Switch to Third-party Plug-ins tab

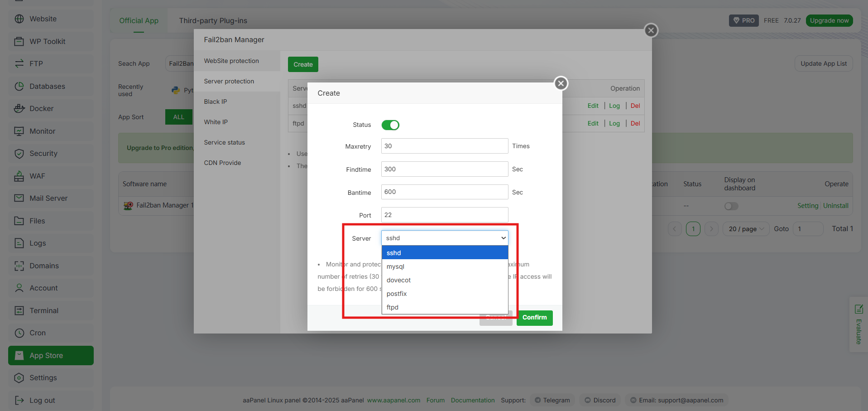(213, 20)
